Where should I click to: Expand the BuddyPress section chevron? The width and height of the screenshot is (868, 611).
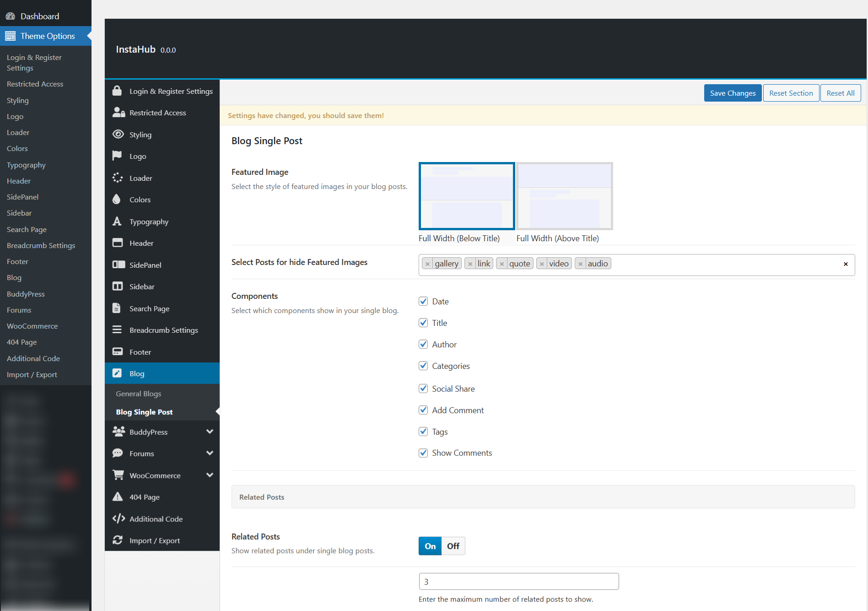click(210, 432)
